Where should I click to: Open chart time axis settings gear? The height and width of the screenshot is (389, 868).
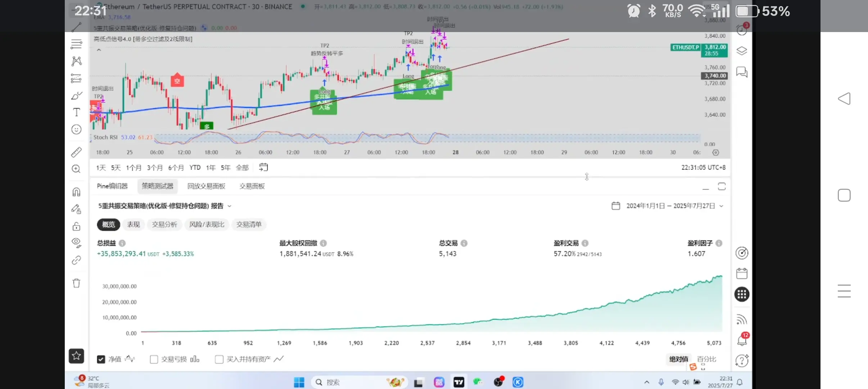[716, 152]
